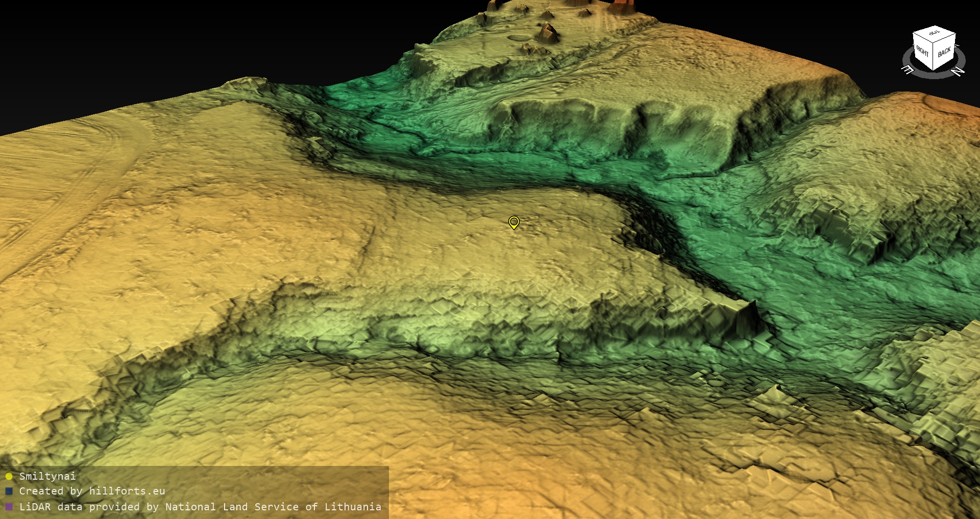Click the National Land Service of Lithuania credit
The image size is (980, 519).
pos(273,507)
